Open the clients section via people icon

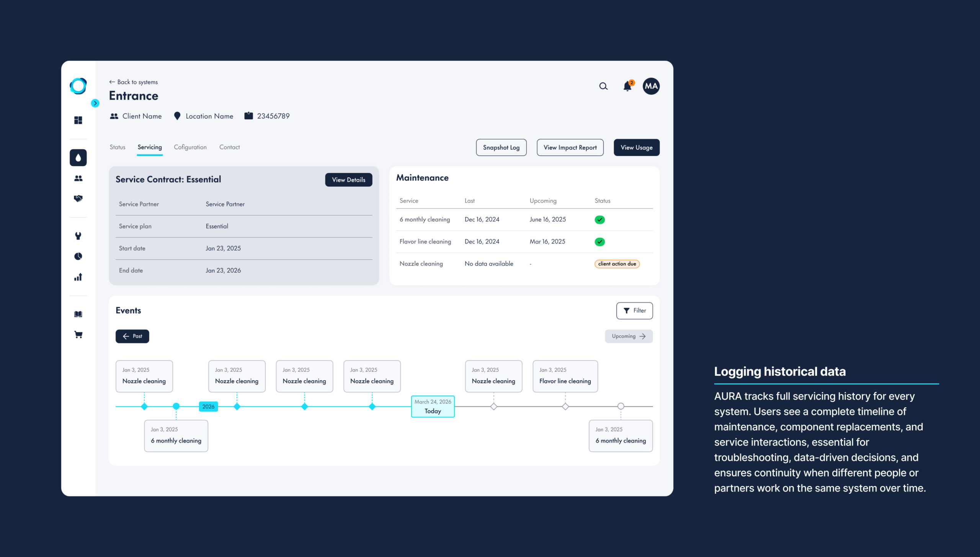coord(78,177)
